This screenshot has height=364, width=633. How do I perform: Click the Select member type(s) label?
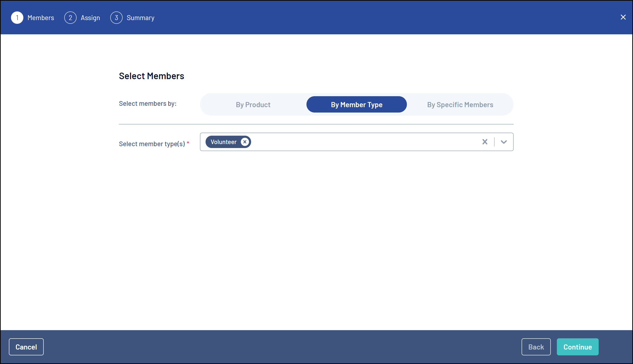152,144
